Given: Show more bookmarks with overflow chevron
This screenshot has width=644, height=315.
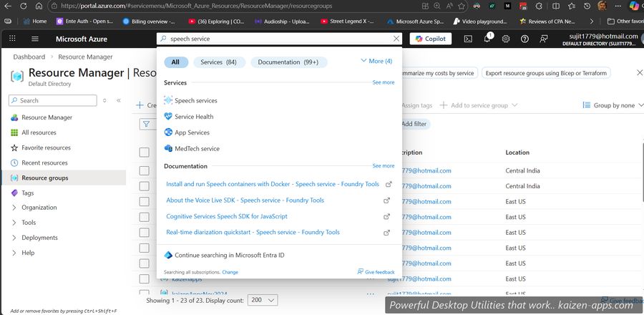Looking at the screenshot, I should tap(592, 21).
